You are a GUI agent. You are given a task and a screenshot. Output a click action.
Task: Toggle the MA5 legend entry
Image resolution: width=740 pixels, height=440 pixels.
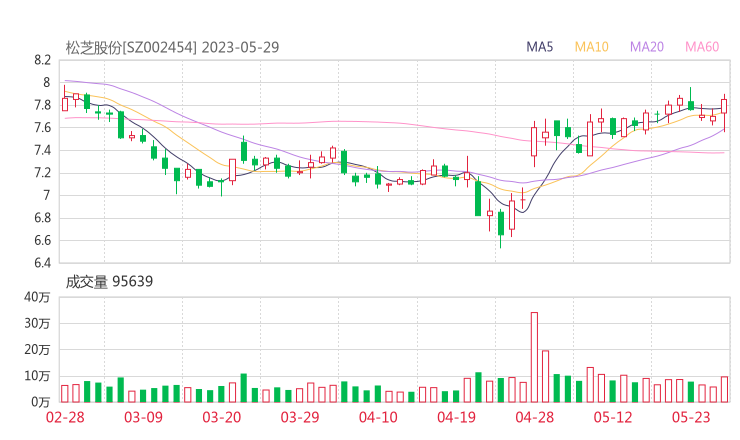coord(539,47)
